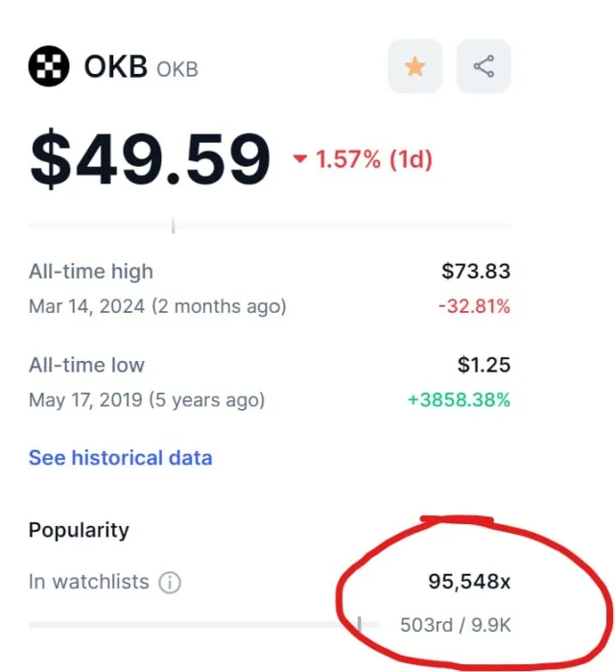Image resolution: width=616 pixels, height=672 pixels.
Task: Click the popularity rank bar marker
Action: click(x=360, y=624)
